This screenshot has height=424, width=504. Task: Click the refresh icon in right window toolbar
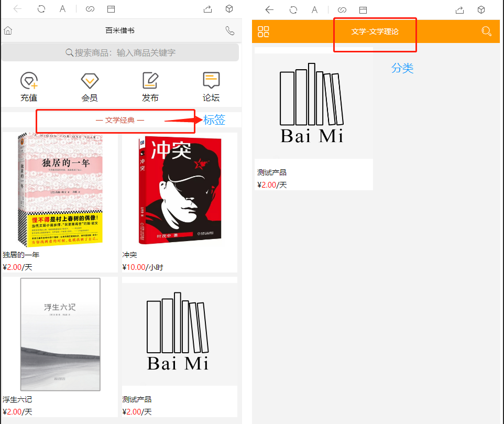point(293,10)
